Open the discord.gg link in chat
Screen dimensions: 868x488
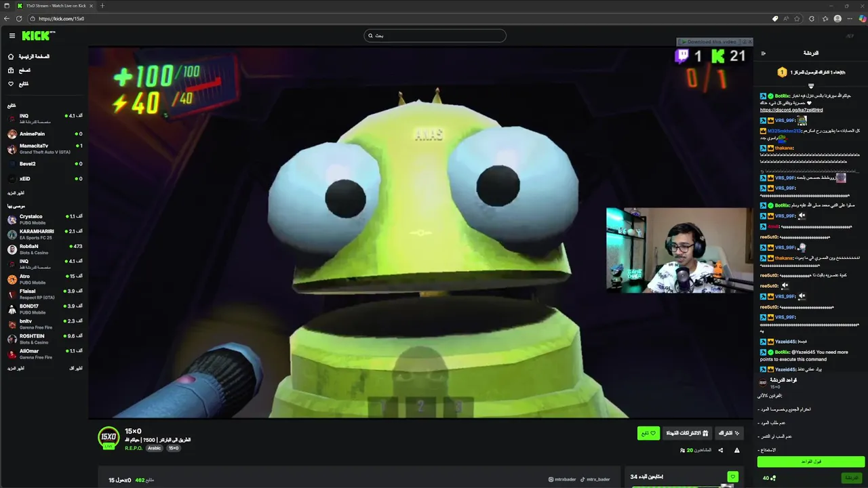(791, 110)
